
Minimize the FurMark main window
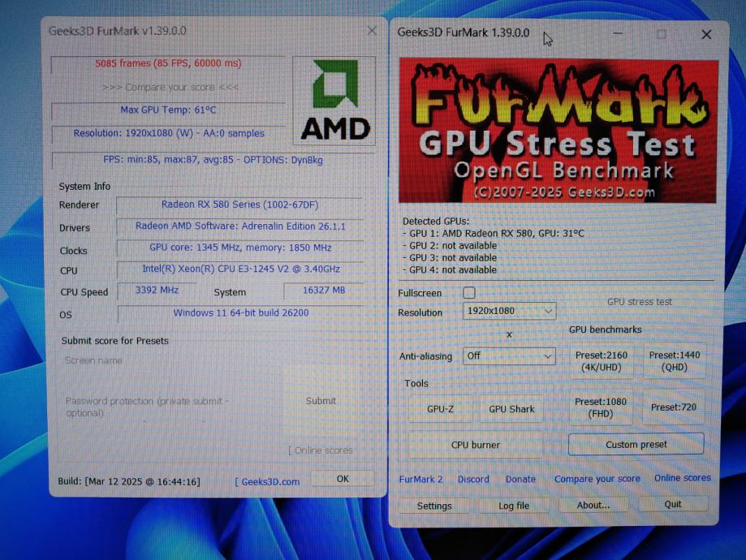618,33
